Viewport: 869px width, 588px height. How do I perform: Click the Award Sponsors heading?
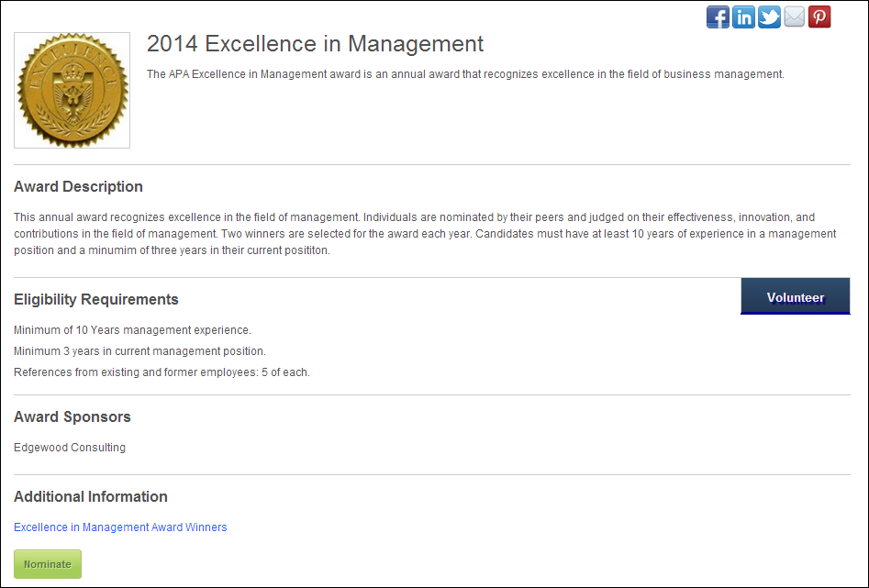[72, 416]
